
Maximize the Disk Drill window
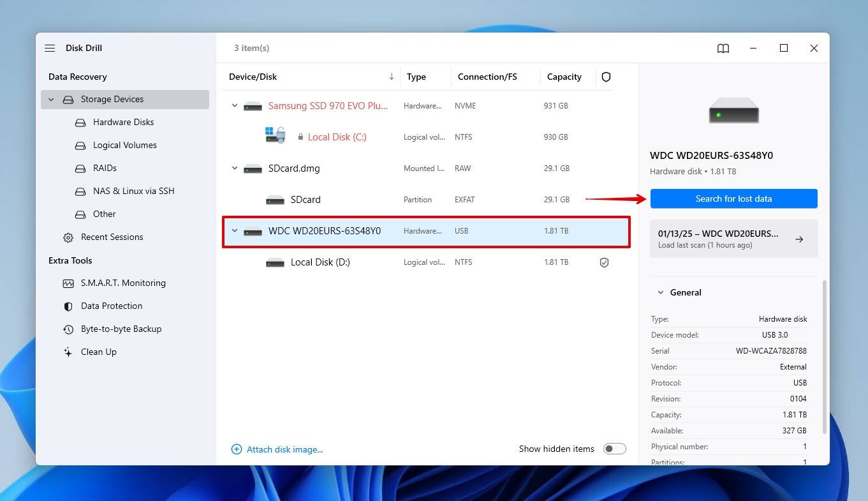(x=784, y=48)
